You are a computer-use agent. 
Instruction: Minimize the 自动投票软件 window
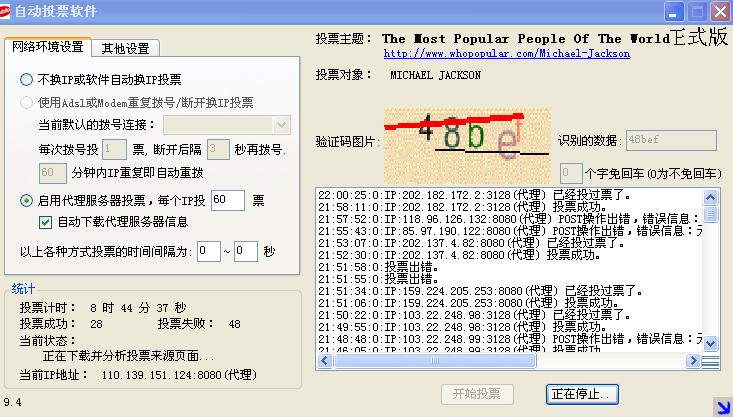pyautogui.click(x=674, y=12)
